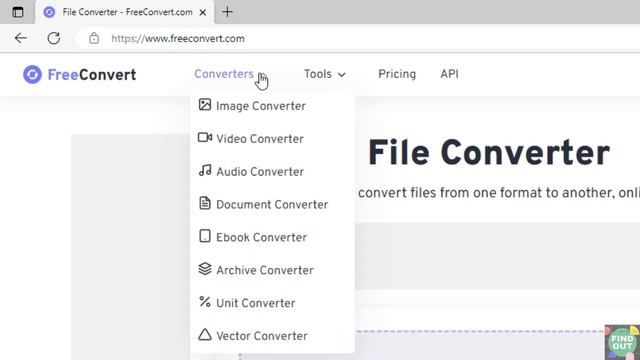The width and height of the screenshot is (640, 360).
Task: Go to the Pricing page
Action: click(x=397, y=74)
